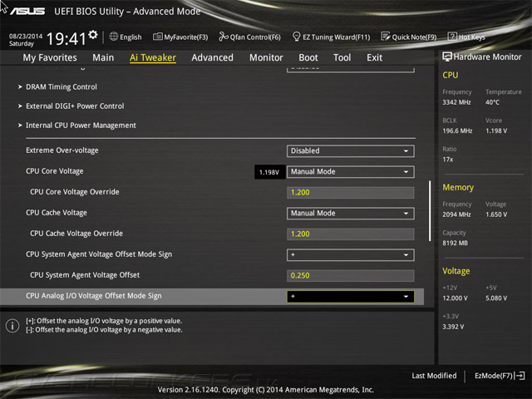The image size is (532, 399).
Task: Click the Hot Keys question mark icon
Action: click(x=452, y=37)
